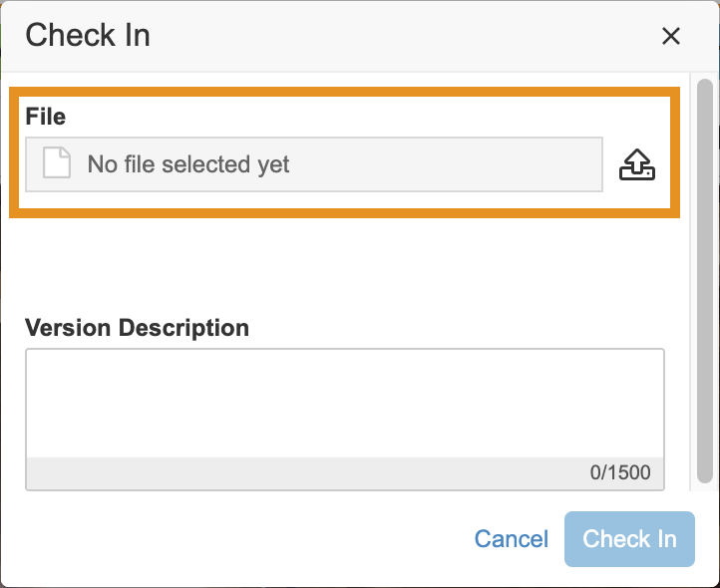The width and height of the screenshot is (720, 588).
Task: Click the 'Version Description' label
Action: [x=137, y=328]
